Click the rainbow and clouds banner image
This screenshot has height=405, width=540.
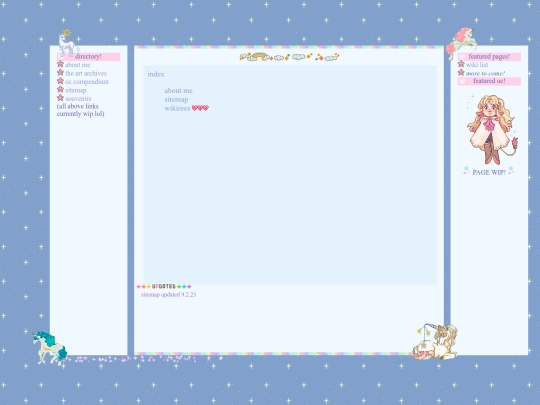coord(289,57)
